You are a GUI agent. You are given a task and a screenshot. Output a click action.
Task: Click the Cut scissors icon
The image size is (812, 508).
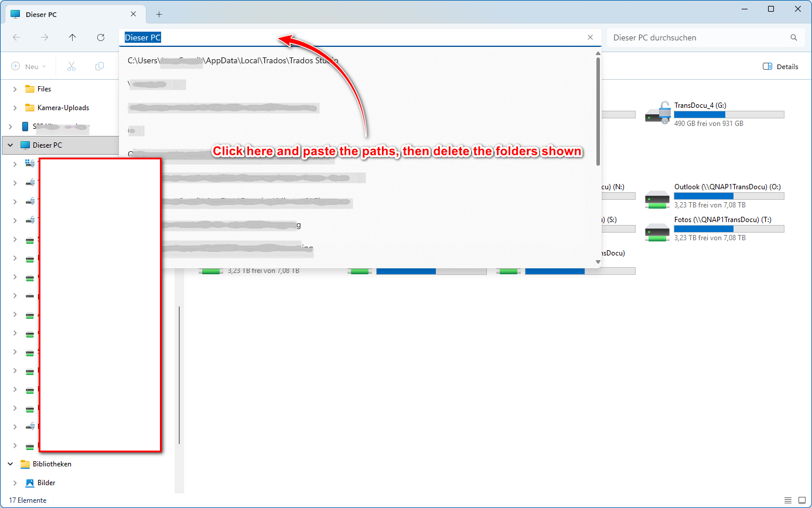point(71,67)
